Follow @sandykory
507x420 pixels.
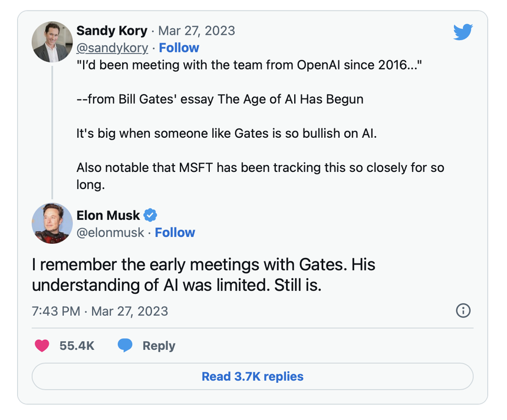(x=179, y=48)
